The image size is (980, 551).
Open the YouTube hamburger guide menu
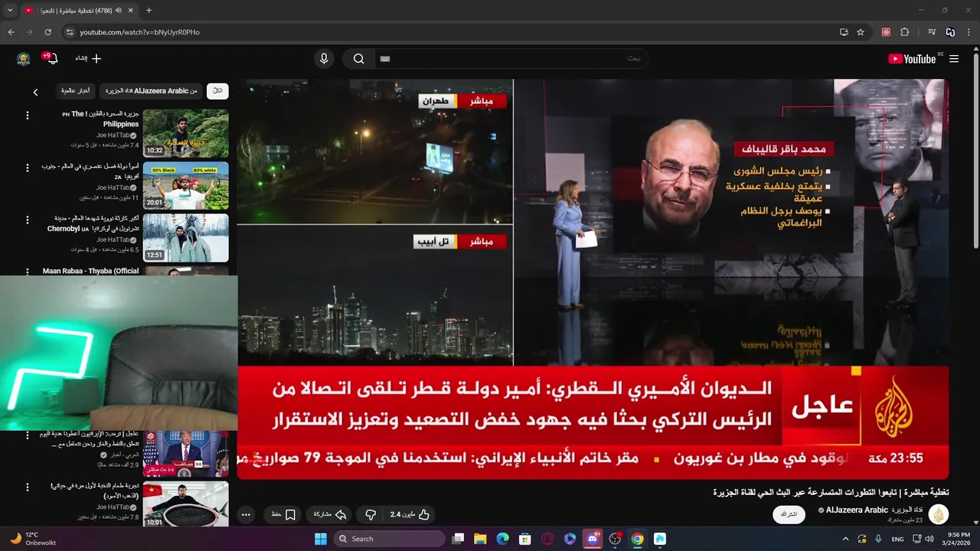(x=954, y=59)
